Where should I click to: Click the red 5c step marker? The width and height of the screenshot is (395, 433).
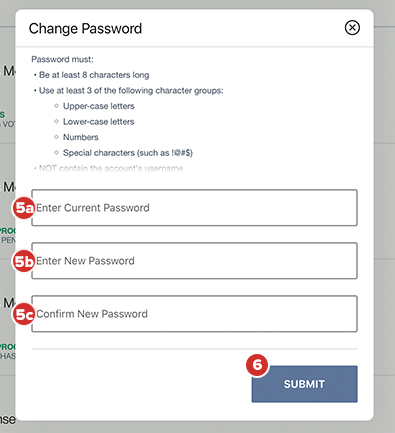tap(24, 314)
